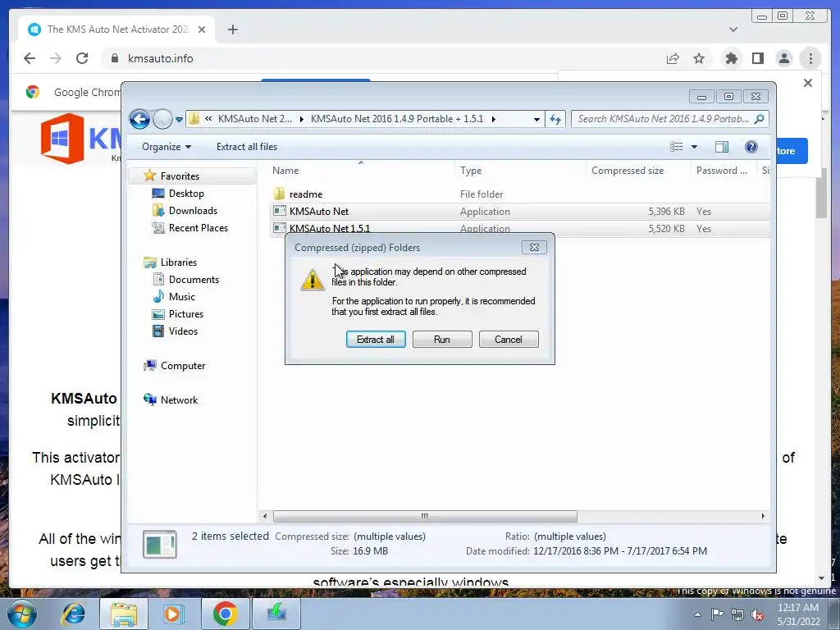Viewport: 840px width, 630px height.
Task: Click the file list's left scroll arrow
Action: (x=265, y=516)
